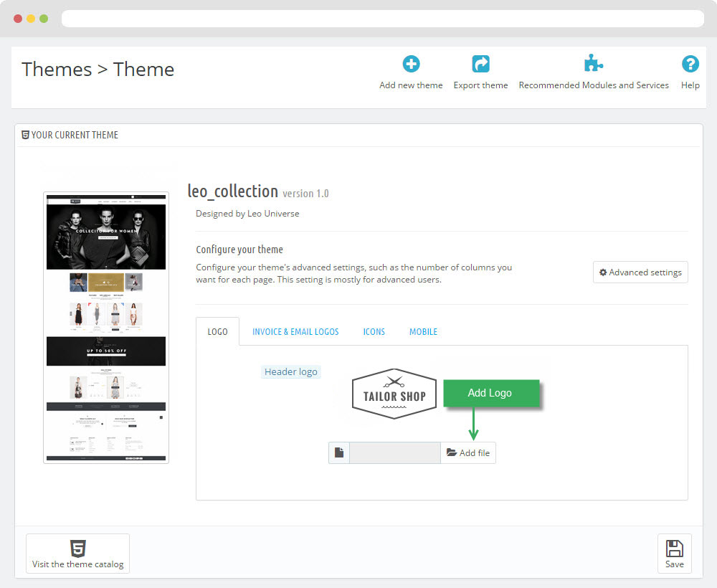
Task: Click the Tailor Shop header logo image
Action: [x=394, y=394]
